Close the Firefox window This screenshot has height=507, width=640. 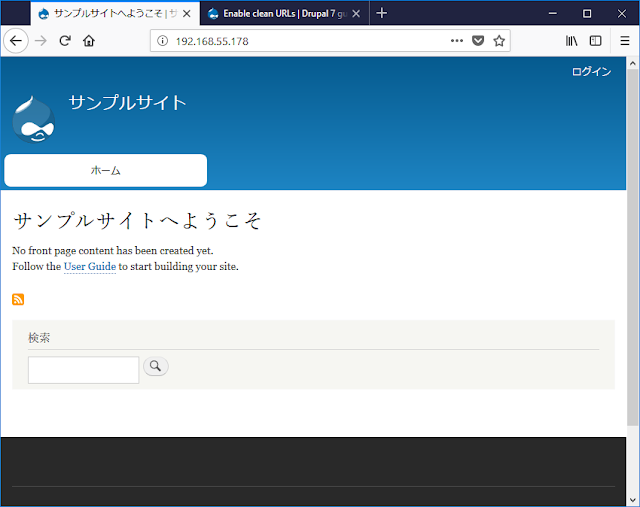[622, 13]
